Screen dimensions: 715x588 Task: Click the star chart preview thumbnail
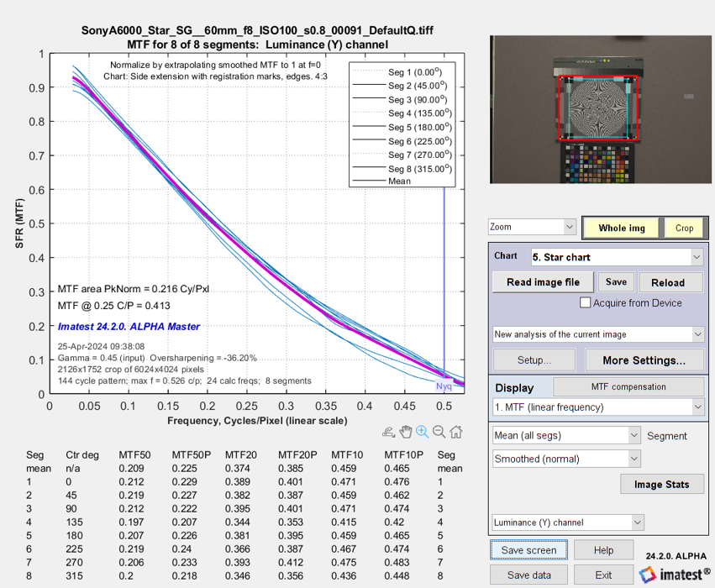pyautogui.click(x=599, y=108)
